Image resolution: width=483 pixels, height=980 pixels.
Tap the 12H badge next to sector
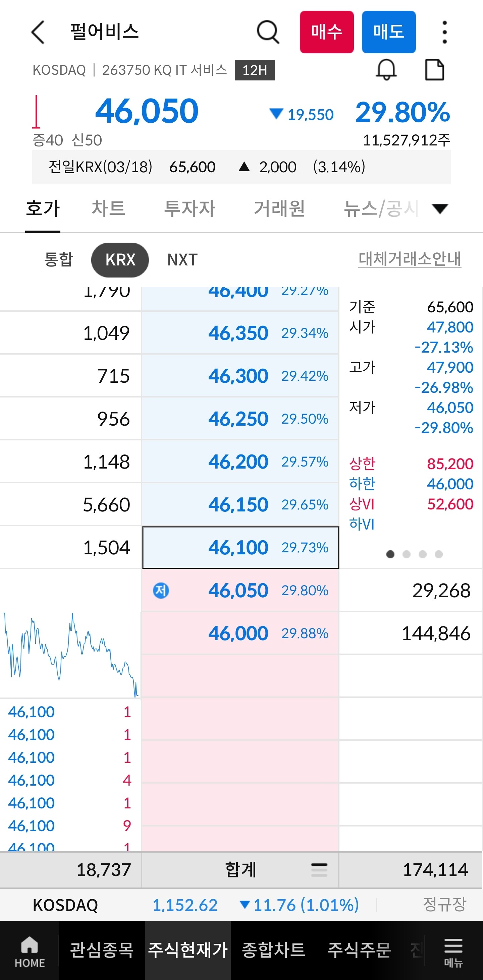point(255,70)
